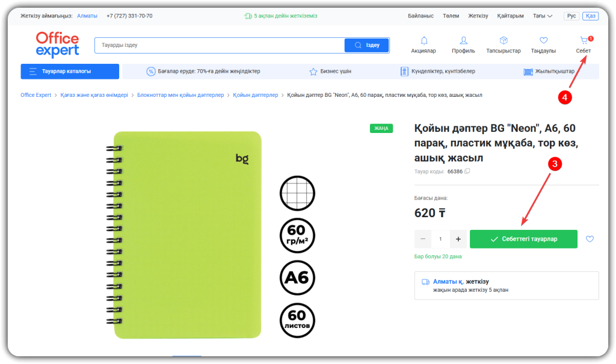Open the Себет cart icon

click(x=584, y=40)
